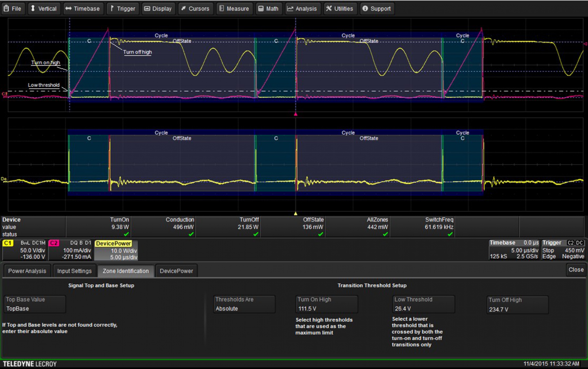
Task: Click the Turn On High field
Action: coord(326,304)
